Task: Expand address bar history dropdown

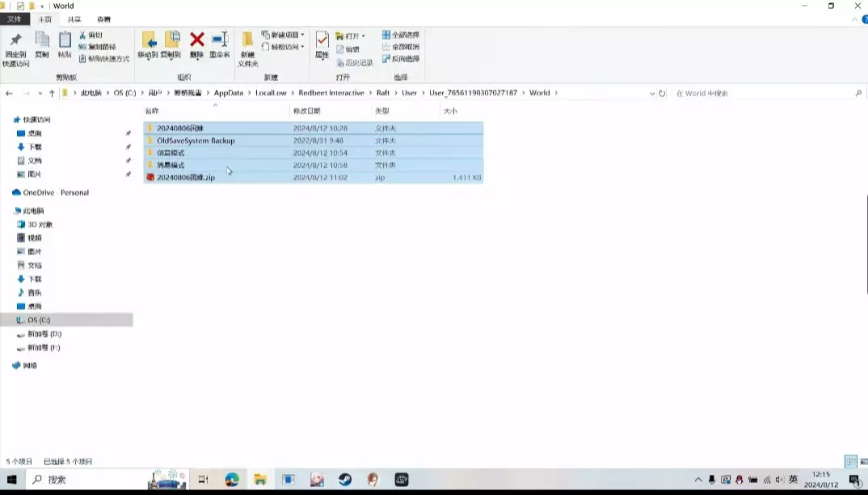Action: point(652,94)
